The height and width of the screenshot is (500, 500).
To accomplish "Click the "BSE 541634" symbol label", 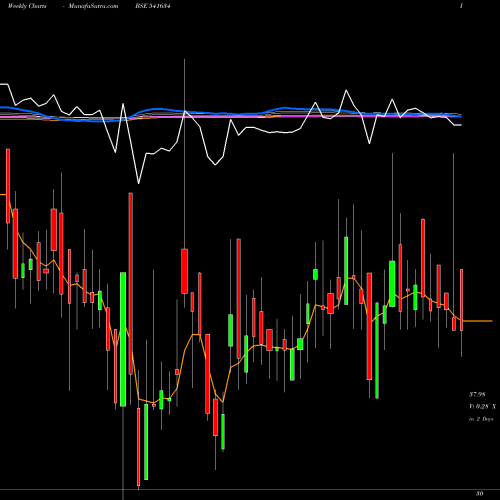I will coord(153,6).
